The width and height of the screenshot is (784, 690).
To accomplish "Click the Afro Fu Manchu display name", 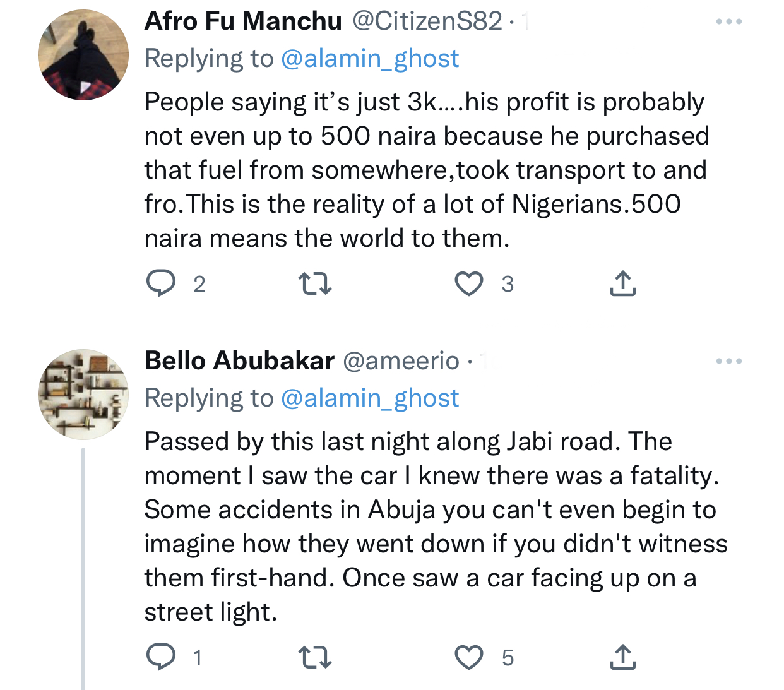I will (x=243, y=21).
